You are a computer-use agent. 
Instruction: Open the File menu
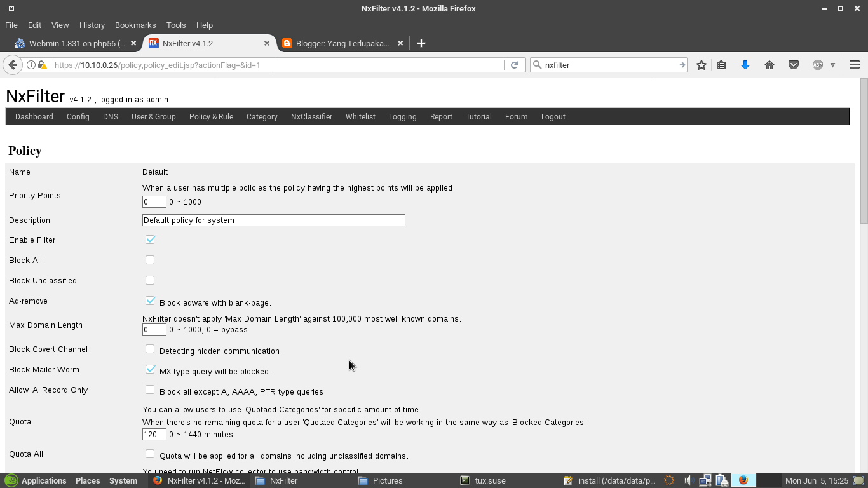pos(11,25)
